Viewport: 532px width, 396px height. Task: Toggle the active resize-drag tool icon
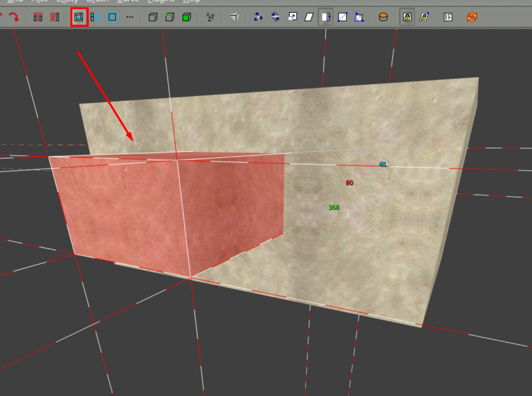[326, 17]
